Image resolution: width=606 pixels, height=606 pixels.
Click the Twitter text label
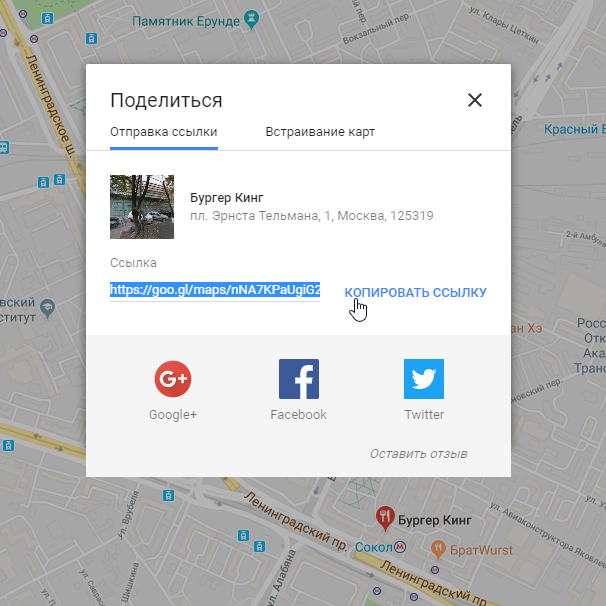point(424,415)
